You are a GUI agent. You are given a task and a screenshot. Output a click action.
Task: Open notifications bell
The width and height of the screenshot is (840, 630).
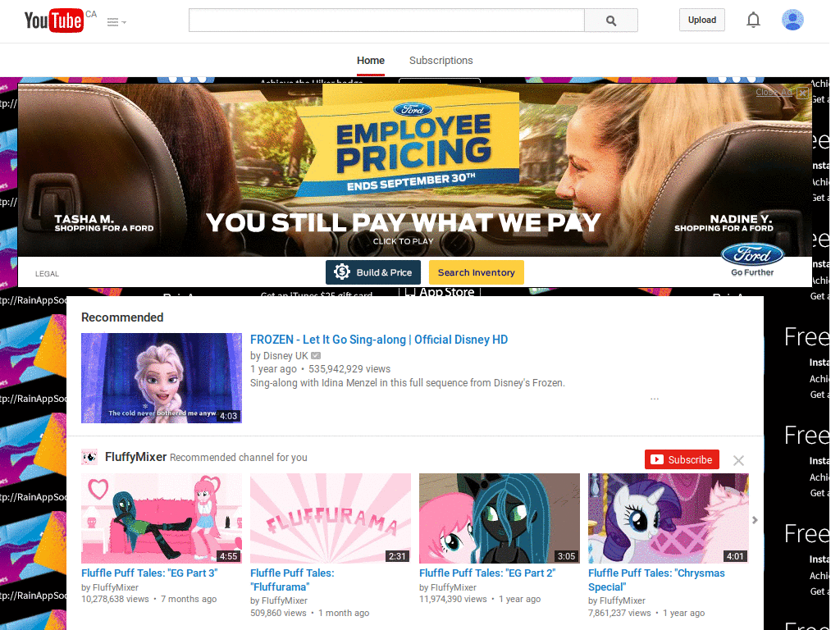click(753, 20)
